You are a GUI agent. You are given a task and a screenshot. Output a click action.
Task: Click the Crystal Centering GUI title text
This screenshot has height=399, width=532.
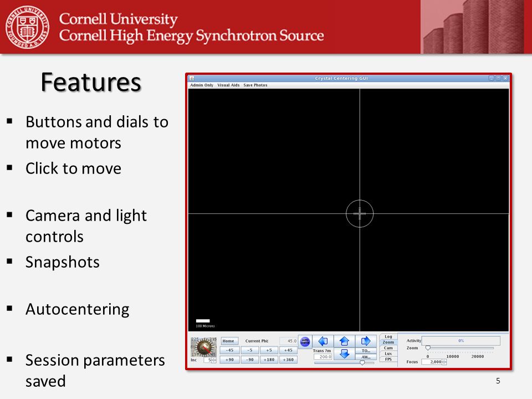341,78
